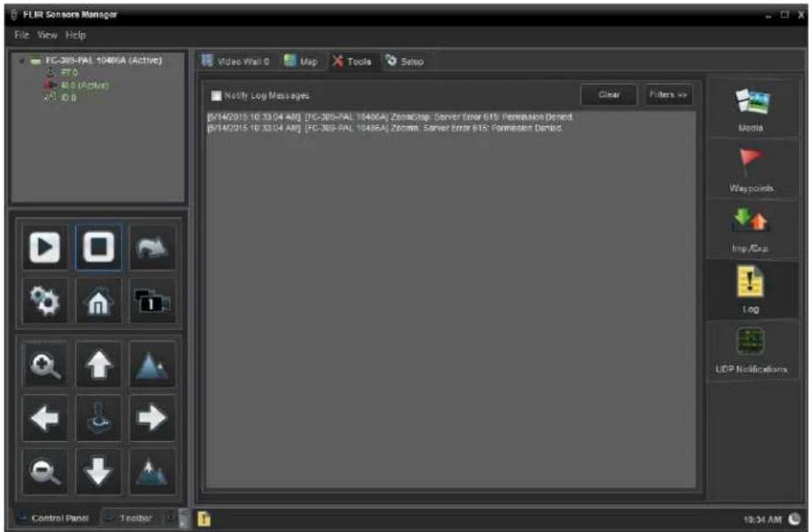Switch to the Setup tab
Viewport: 809px width, 532px height.
tap(406, 61)
